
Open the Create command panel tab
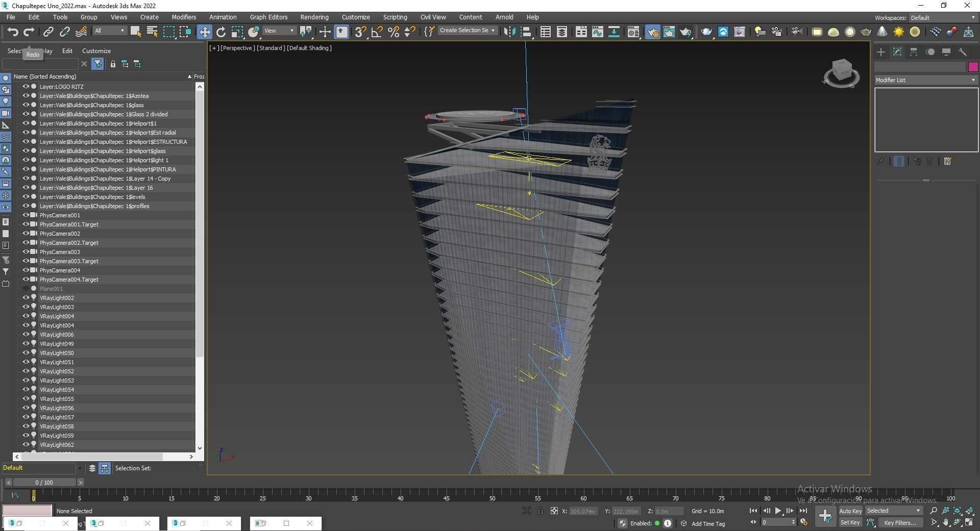[881, 52]
